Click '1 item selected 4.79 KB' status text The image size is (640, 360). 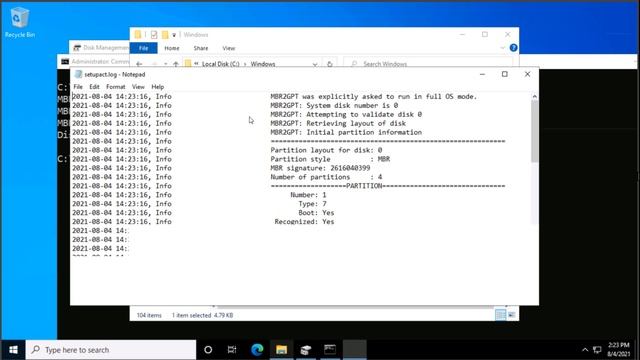[x=202, y=315]
